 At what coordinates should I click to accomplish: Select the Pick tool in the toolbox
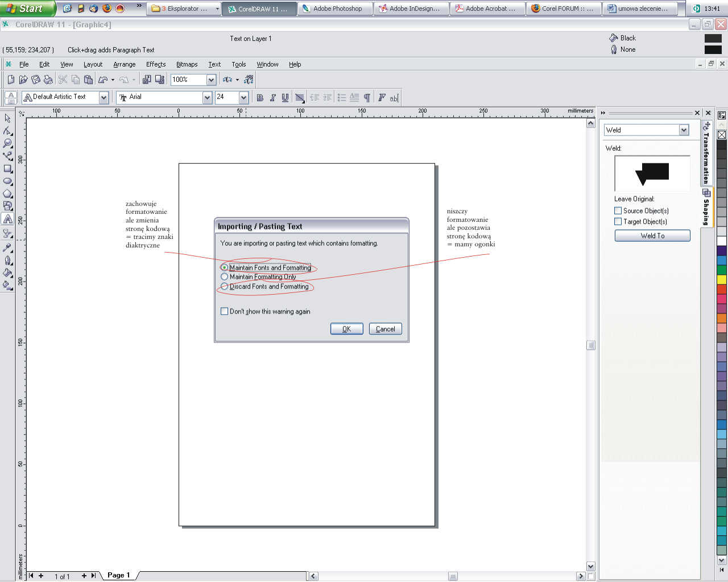click(7, 118)
